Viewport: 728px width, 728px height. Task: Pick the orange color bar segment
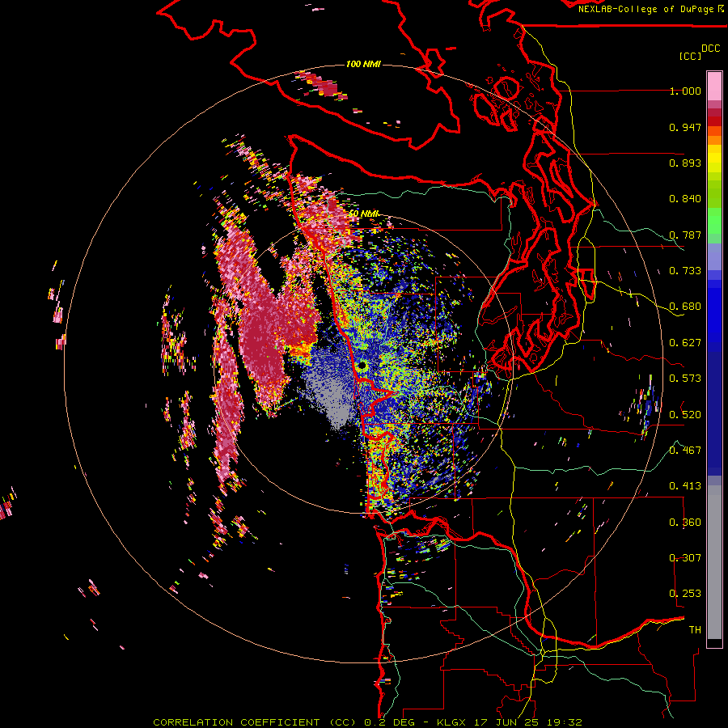714,140
